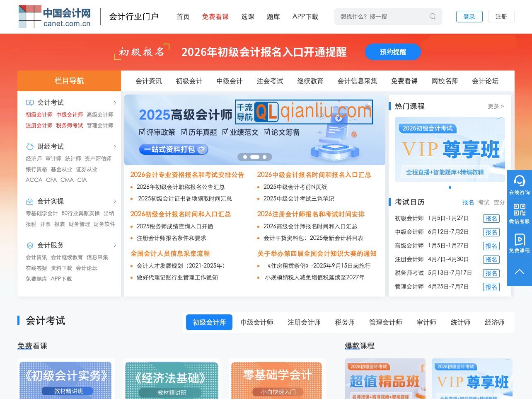Viewport: 532px width, 399px height.
Task: Expand the 会计服务 section arrow
Action: tap(115, 245)
